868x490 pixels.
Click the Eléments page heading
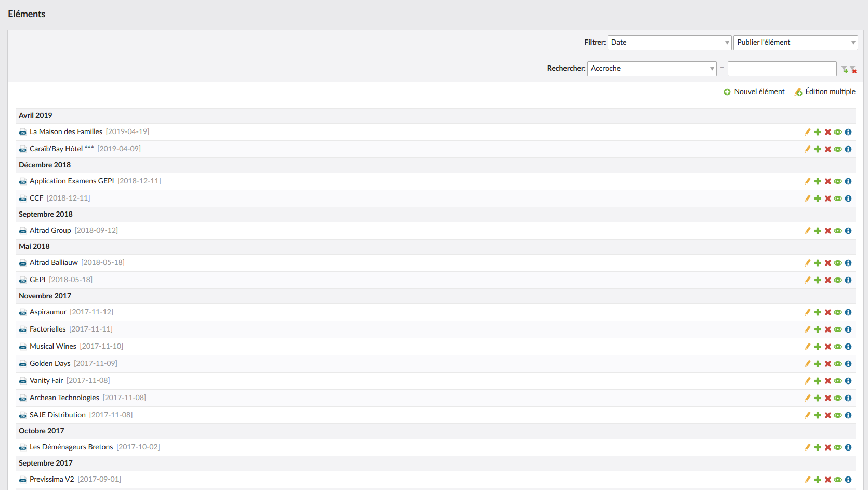pos(27,14)
